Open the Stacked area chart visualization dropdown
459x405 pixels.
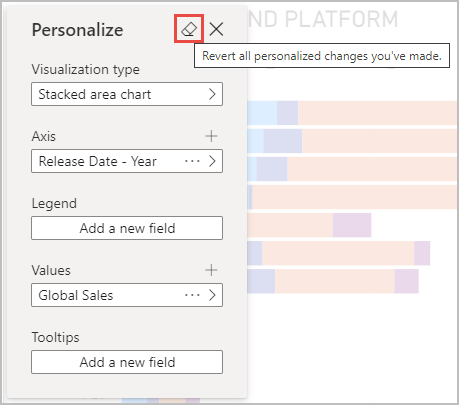point(127,94)
